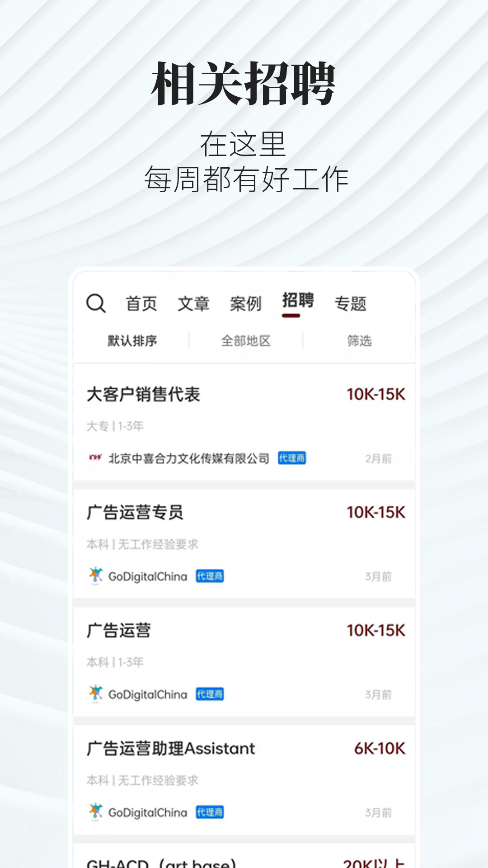The width and height of the screenshot is (488, 868).
Task: Click the 北京中喜合力 company logo icon
Action: click(95, 458)
